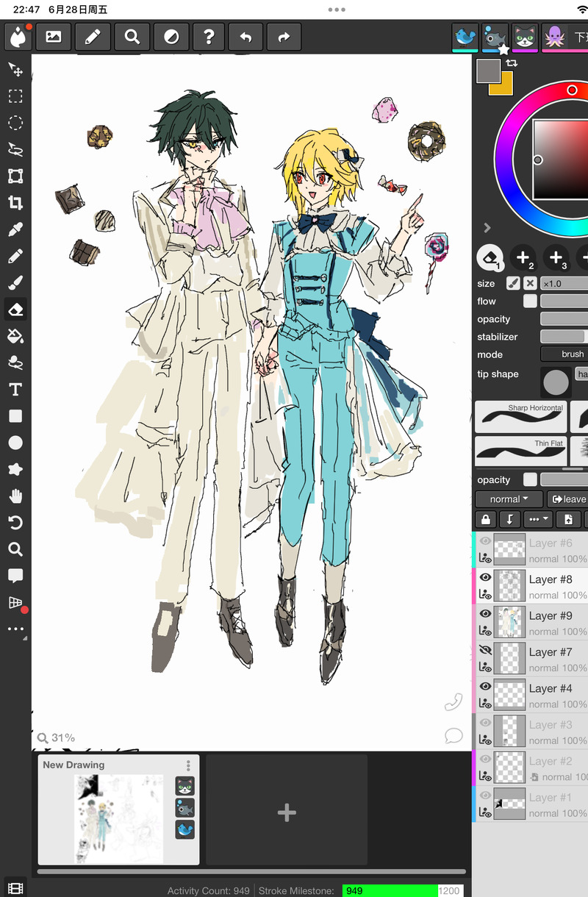
Task: Click the Redo arrow in the top toolbar
Action: pyautogui.click(x=284, y=36)
